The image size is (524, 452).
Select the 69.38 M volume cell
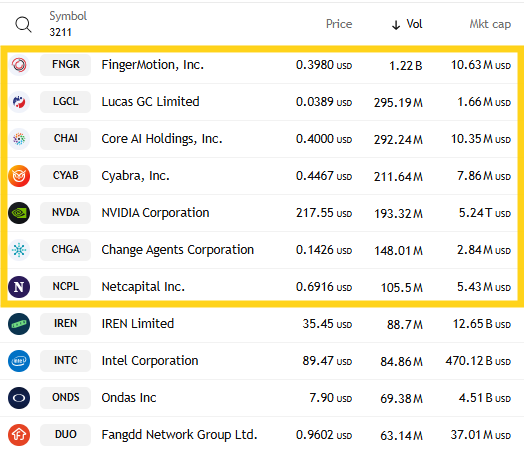point(402,399)
